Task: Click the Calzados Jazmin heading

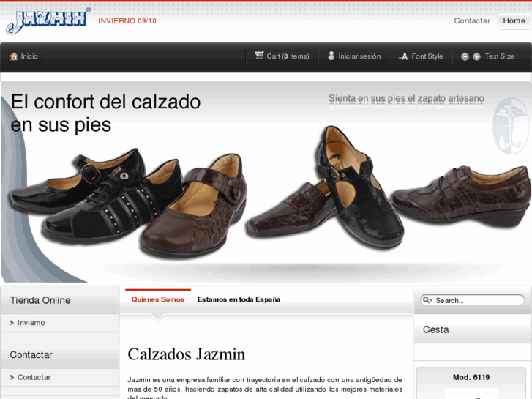Action: click(x=187, y=354)
